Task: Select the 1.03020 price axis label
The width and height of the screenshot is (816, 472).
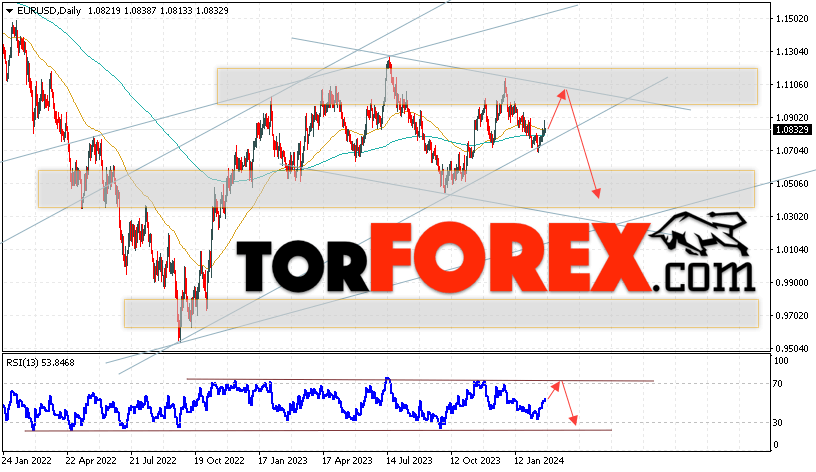Action: (x=792, y=216)
